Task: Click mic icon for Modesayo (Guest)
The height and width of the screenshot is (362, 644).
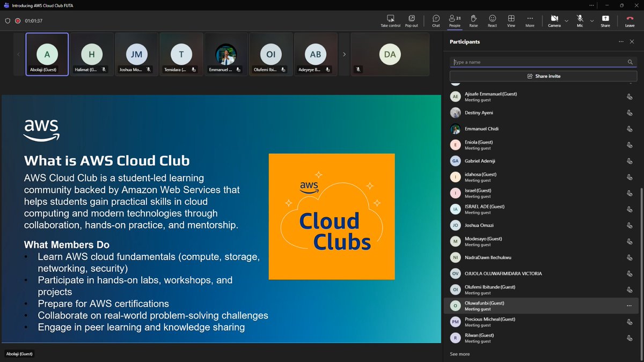Action: tap(629, 242)
